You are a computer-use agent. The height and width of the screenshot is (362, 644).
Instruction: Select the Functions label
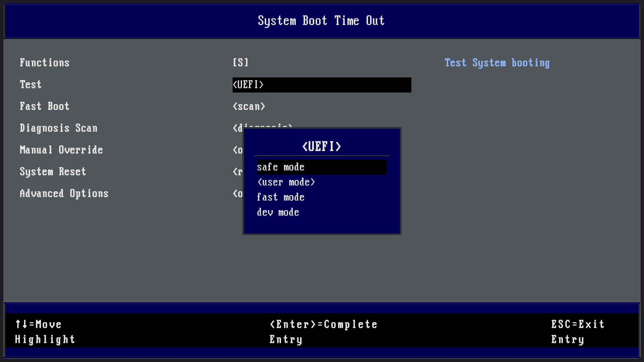click(x=45, y=63)
